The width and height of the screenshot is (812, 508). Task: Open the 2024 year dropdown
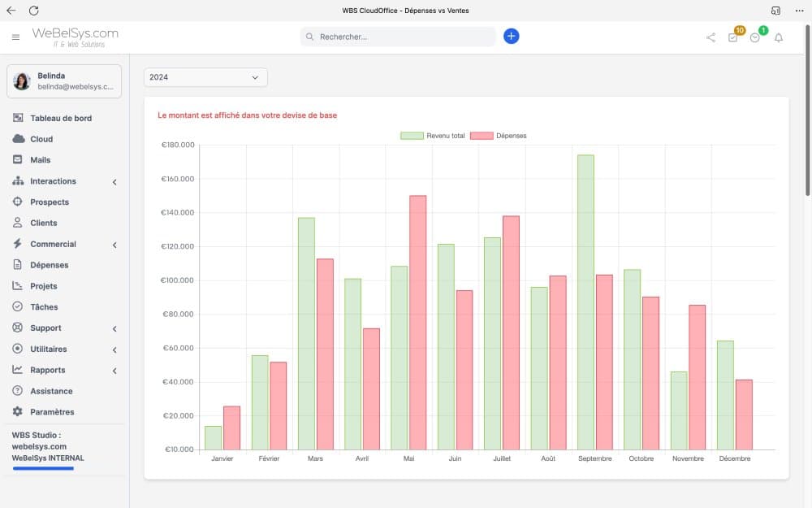pos(205,77)
